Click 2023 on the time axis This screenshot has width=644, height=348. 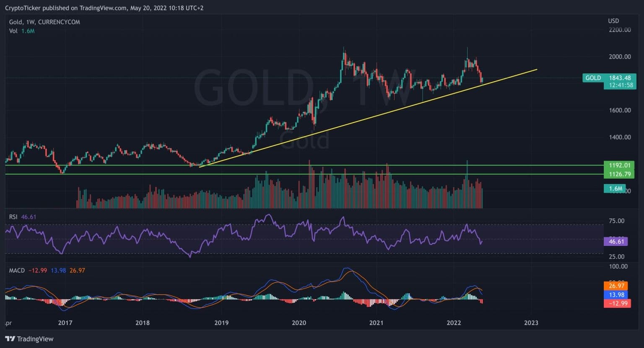[x=531, y=323]
